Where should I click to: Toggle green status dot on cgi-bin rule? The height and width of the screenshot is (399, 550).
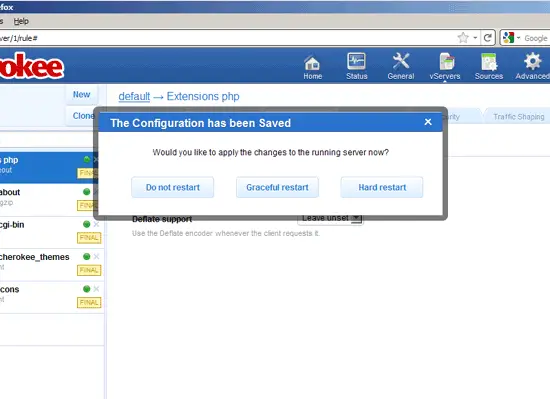[x=86, y=224]
